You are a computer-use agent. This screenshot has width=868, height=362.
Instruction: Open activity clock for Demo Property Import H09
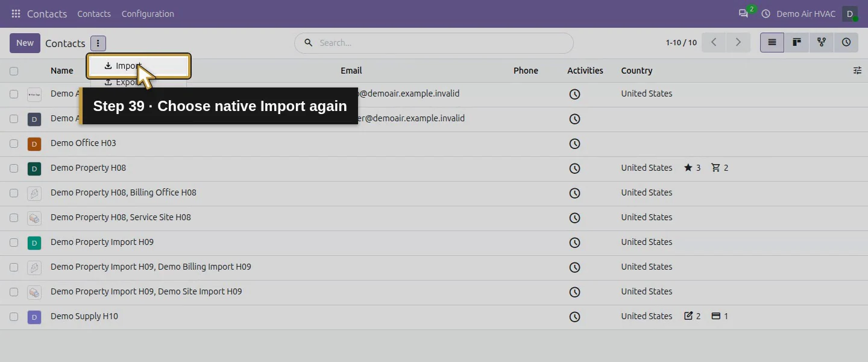coord(574,243)
